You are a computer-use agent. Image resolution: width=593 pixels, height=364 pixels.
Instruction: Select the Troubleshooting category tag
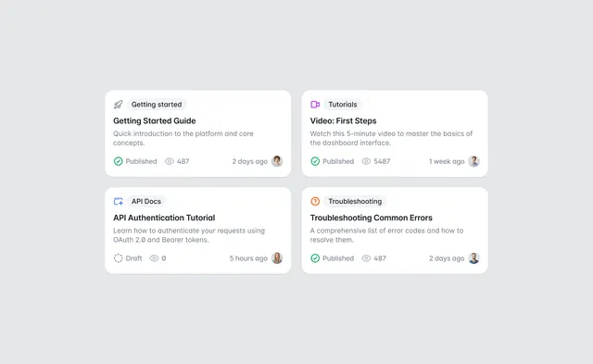pos(355,202)
